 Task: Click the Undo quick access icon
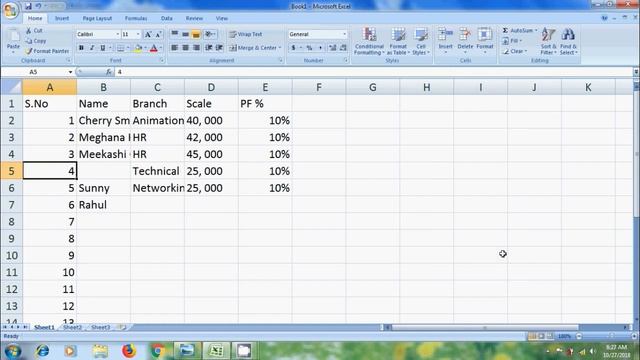(38, 6)
